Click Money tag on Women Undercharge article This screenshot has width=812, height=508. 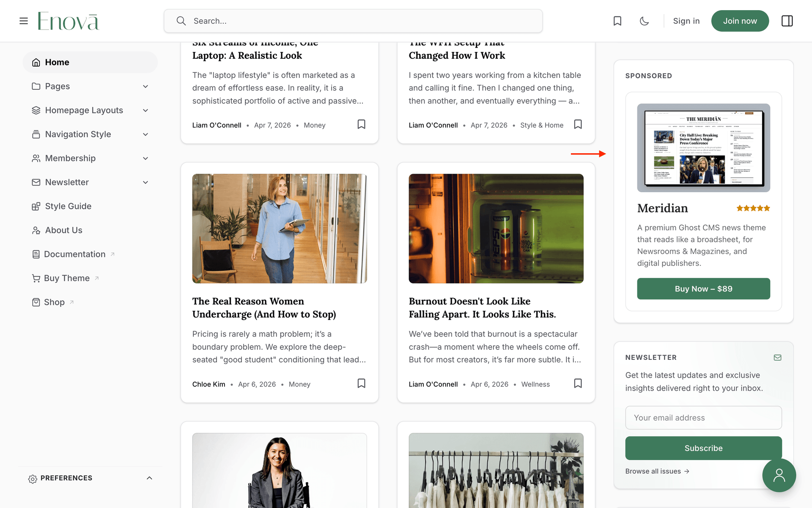tap(299, 384)
